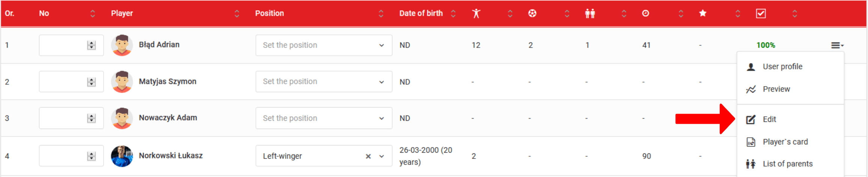The width and height of the screenshot is (868, 177).
Task: Expand Left-winger position dropdown arrow
Action: point(382,156)
